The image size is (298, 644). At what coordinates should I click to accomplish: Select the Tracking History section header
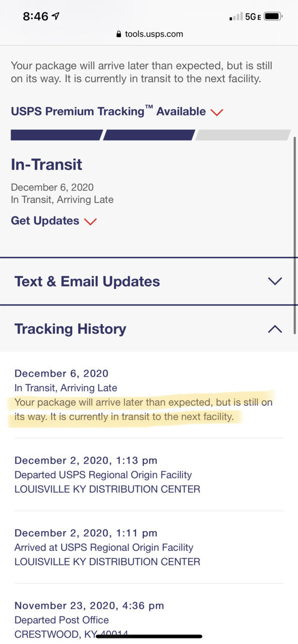tap(149, 329)
